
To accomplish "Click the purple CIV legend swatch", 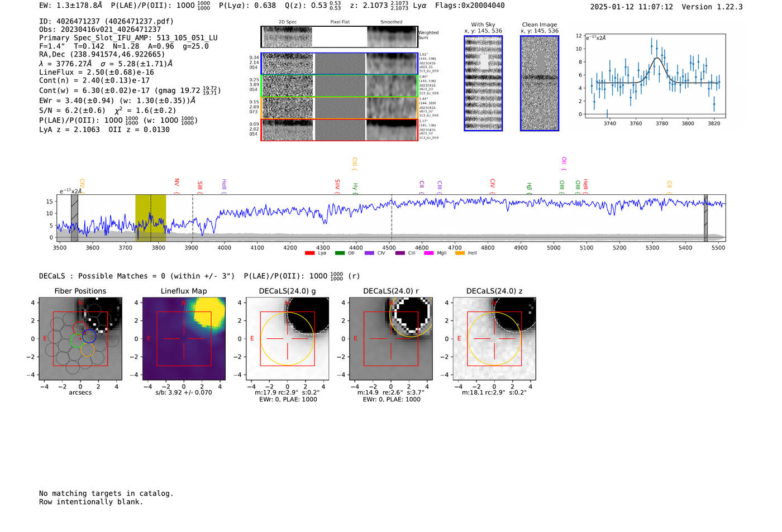I will (369, 253).
